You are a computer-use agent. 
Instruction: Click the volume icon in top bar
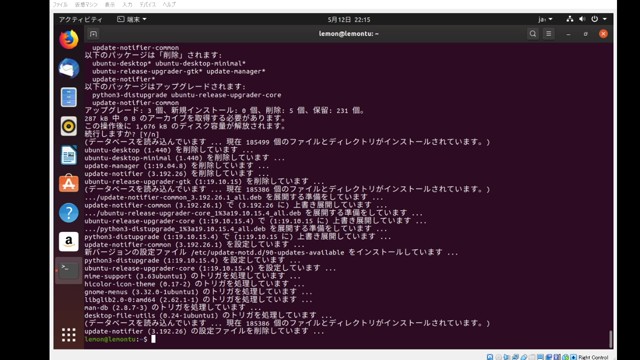pos(582,19)
